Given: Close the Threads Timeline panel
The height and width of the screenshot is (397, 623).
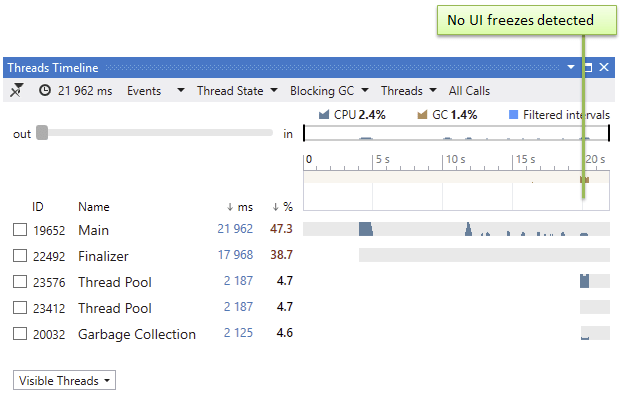Looking at the screenshot, I should pyautogui.click(x=604, y=67).
